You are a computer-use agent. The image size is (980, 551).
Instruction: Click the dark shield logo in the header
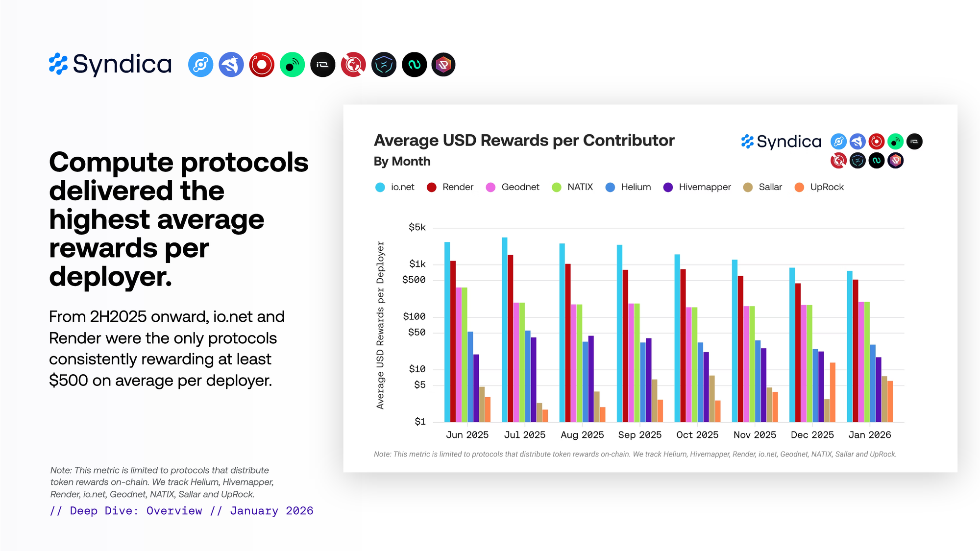(384, 65)
